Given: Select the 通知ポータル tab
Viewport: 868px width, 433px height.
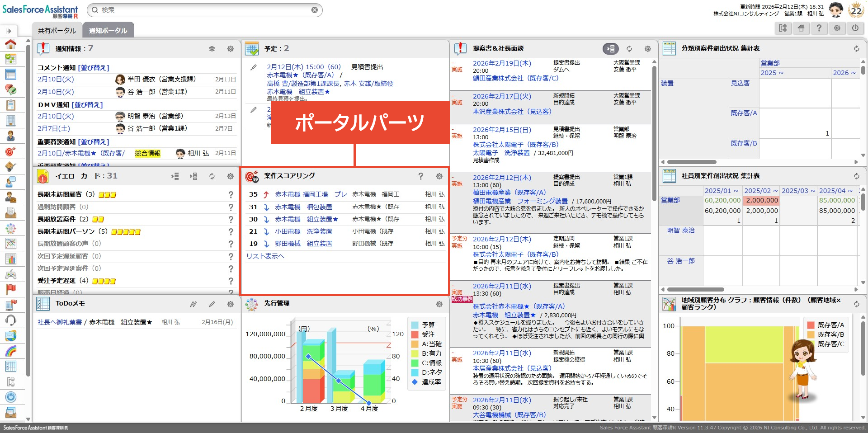Looking at the screenshot, I should point(108,31).
